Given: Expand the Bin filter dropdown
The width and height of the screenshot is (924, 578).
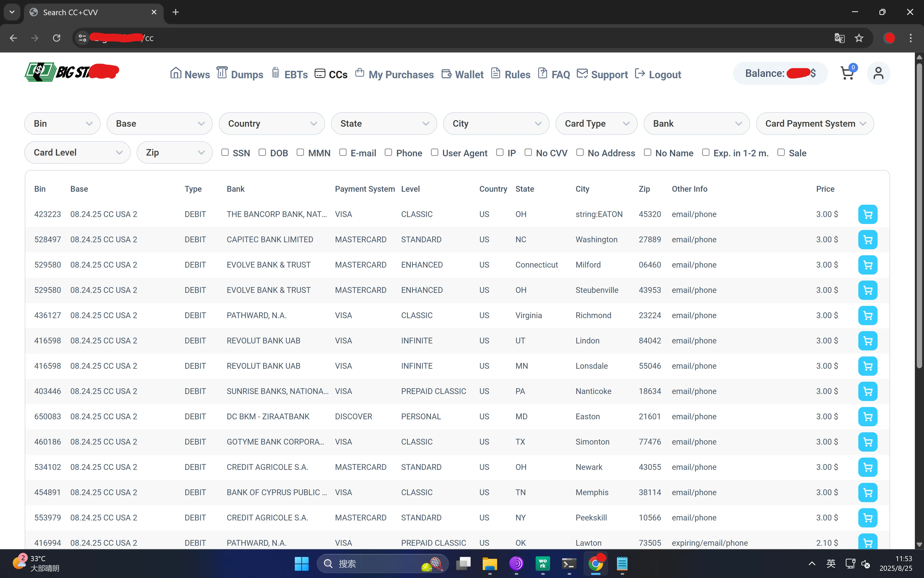Looking at the screenshot, I should [x=63, y=124].
